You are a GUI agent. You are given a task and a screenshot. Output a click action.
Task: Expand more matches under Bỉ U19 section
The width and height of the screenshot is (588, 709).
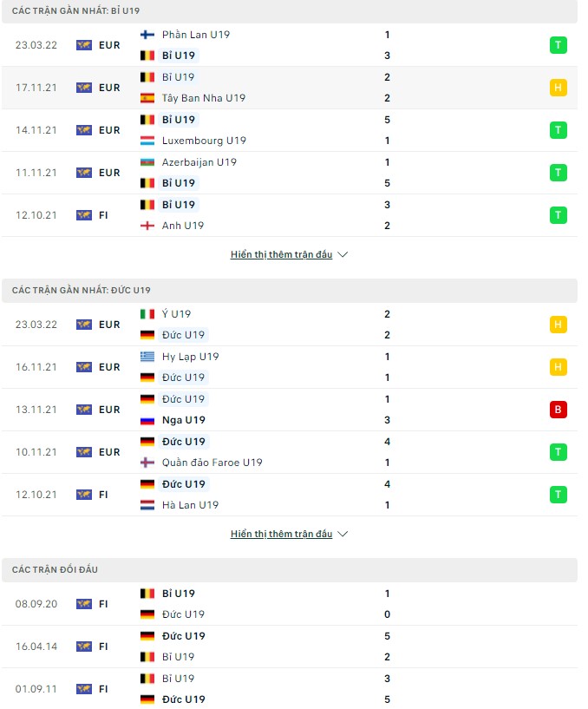click(x=289, y=255)
